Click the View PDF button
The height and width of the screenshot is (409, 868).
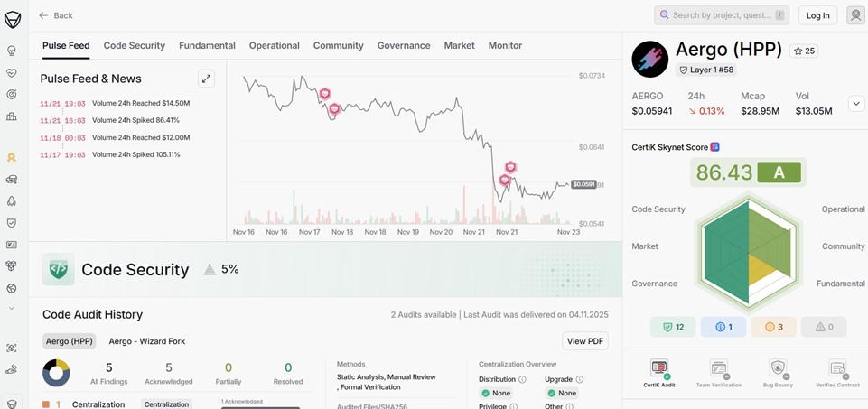[584, 341]
